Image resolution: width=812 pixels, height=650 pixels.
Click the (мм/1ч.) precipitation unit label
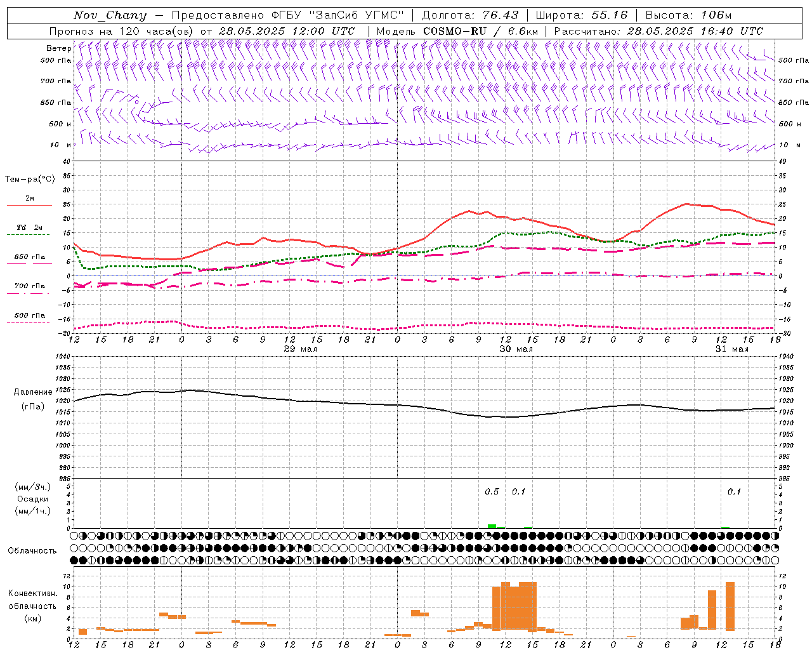[32, 511]
